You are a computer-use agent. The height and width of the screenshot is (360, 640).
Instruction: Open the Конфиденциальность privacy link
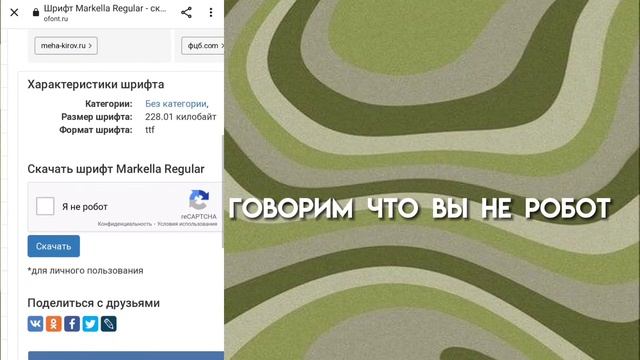point(124,224)
